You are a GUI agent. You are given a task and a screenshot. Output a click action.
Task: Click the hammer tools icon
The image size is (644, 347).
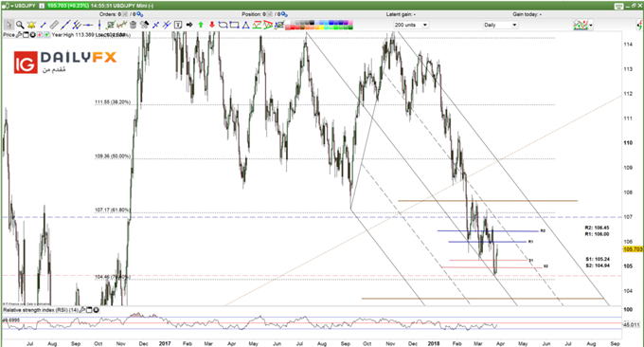coord(144,25)
